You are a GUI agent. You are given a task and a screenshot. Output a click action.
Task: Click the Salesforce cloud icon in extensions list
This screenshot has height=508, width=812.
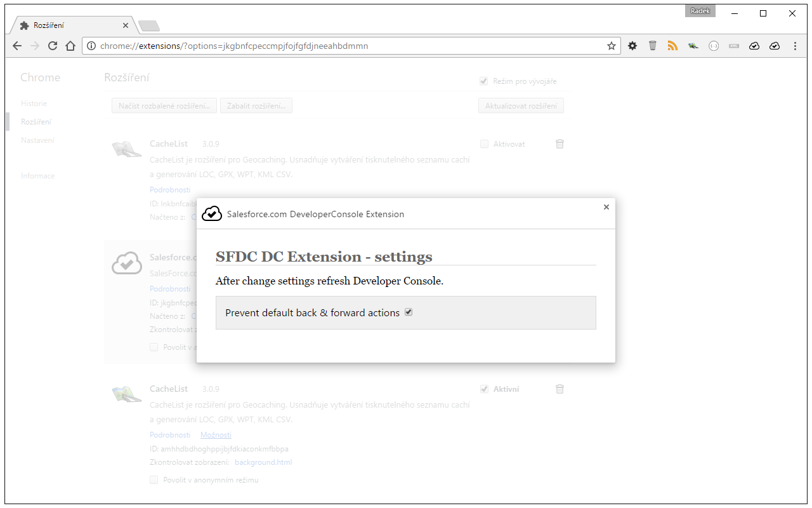[x=127, y=262]
